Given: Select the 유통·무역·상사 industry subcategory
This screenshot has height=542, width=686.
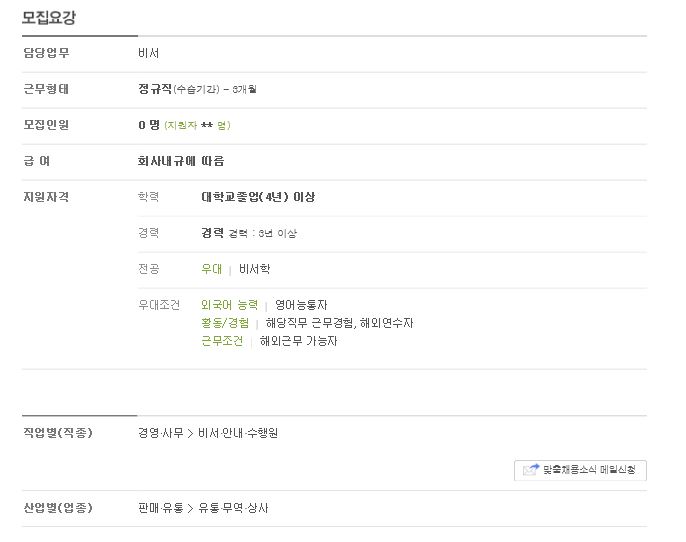Looking at the screenshot, I should coord(233,508).
